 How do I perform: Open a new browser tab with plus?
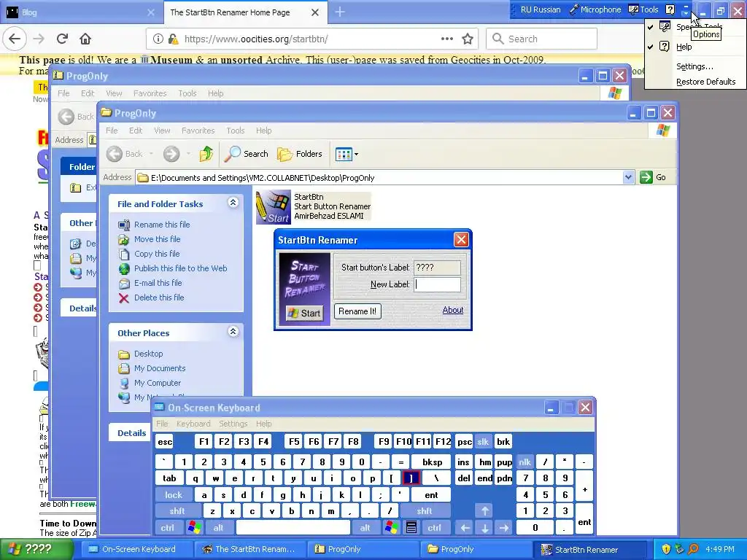coord(340,12)
